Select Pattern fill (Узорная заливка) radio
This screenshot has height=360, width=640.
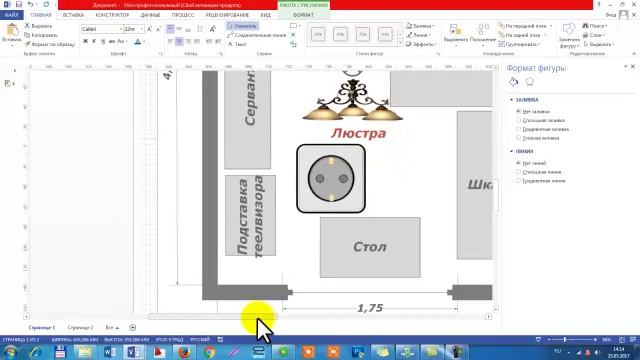(518, 138)
